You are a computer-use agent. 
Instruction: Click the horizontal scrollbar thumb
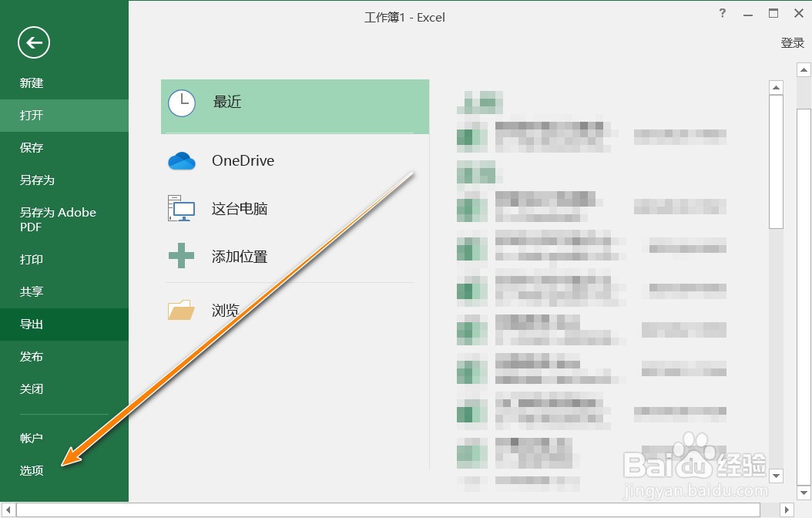click(388, 510)
